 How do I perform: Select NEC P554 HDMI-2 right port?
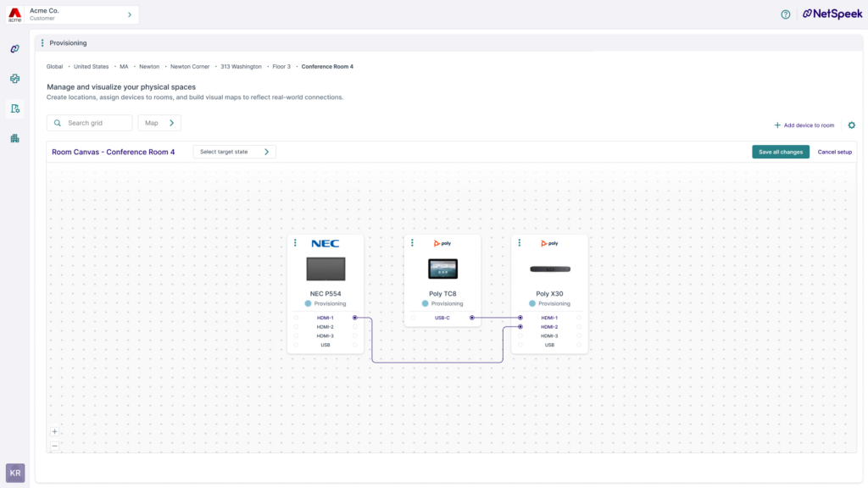[x=355, y=327]
